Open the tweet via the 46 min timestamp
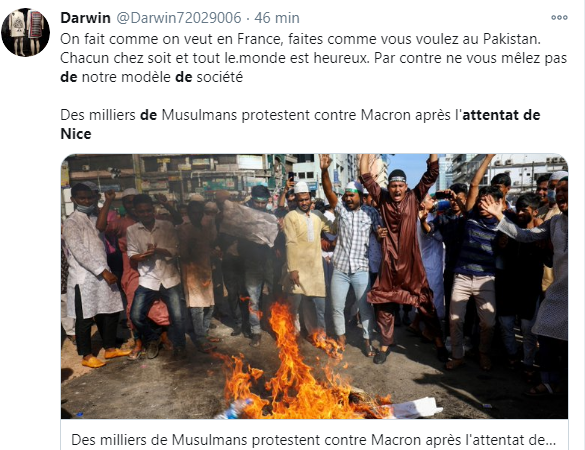 click(x=277, y=18)
